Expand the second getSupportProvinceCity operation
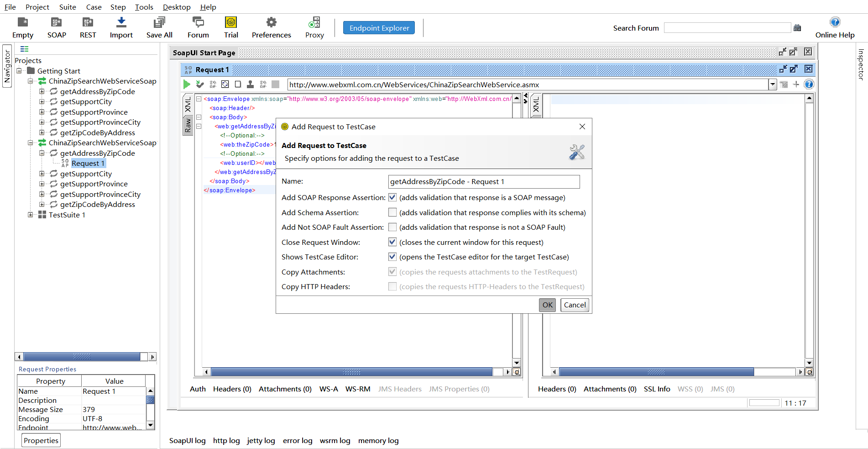868x449 pixels. pos(42,194)
